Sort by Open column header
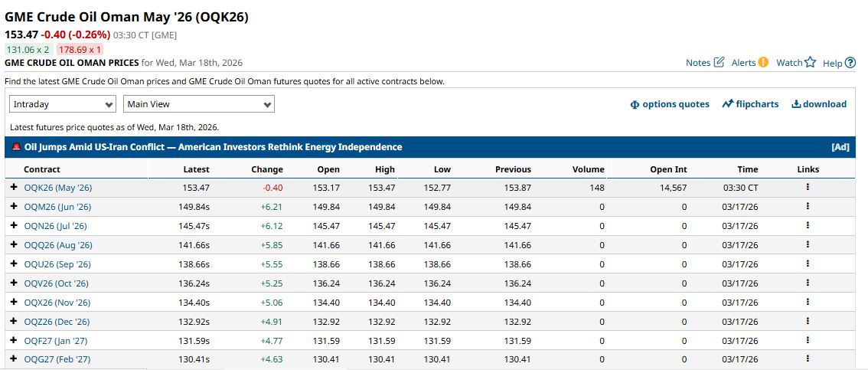868x370 pixels. (x=328, y=169)
